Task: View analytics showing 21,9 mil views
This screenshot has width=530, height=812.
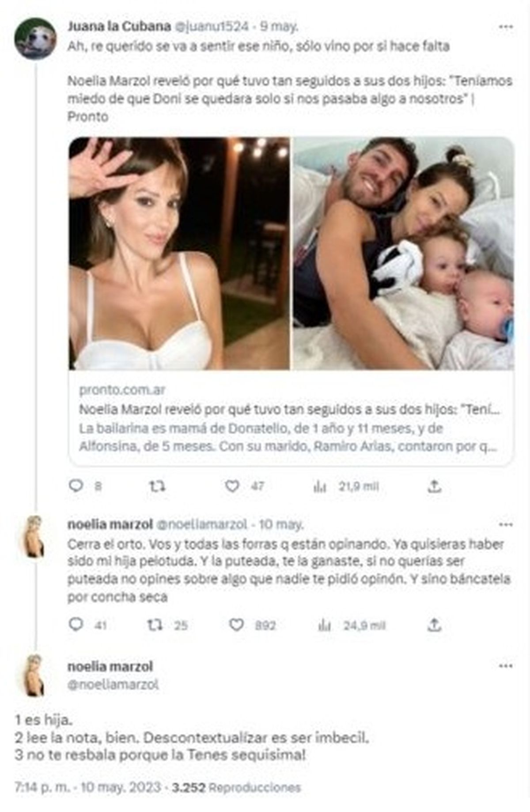Action: click(x=320, y=487)
